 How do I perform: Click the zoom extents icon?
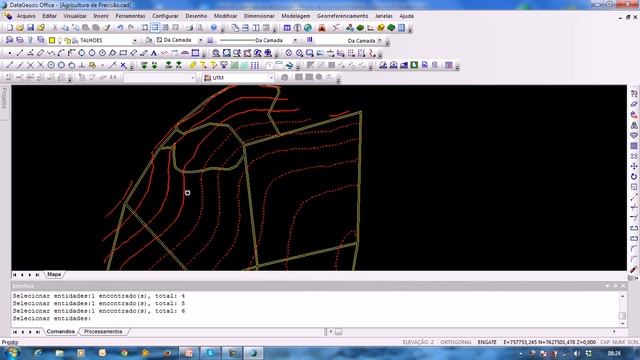[x=227, y=53]
